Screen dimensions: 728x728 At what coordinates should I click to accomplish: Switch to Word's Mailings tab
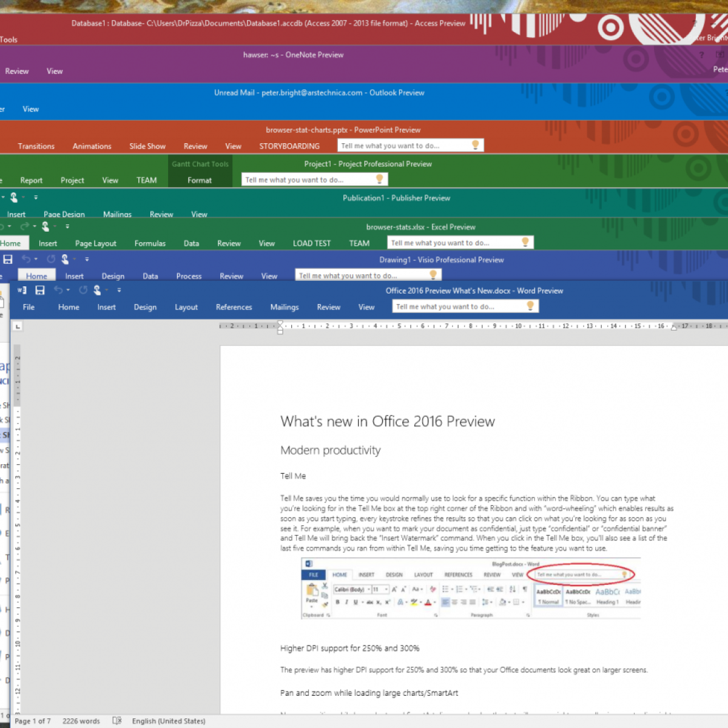click(x=284, y=307)
